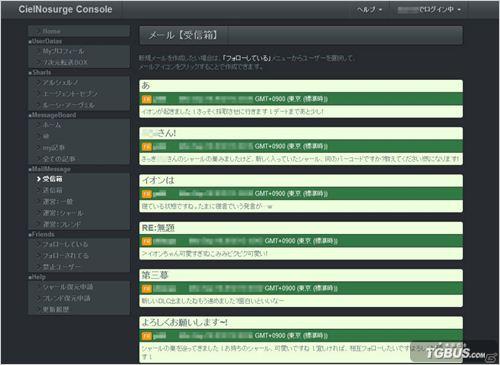Open 禁止ユーザー in the Friends section

(61, 267)
